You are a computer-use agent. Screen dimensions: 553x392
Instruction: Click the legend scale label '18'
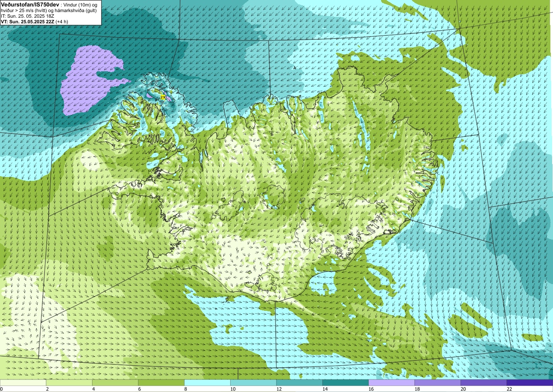(417, 389)
